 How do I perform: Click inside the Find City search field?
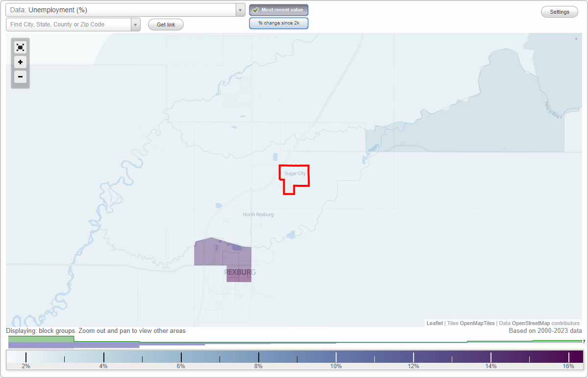[x=69, y=25]
